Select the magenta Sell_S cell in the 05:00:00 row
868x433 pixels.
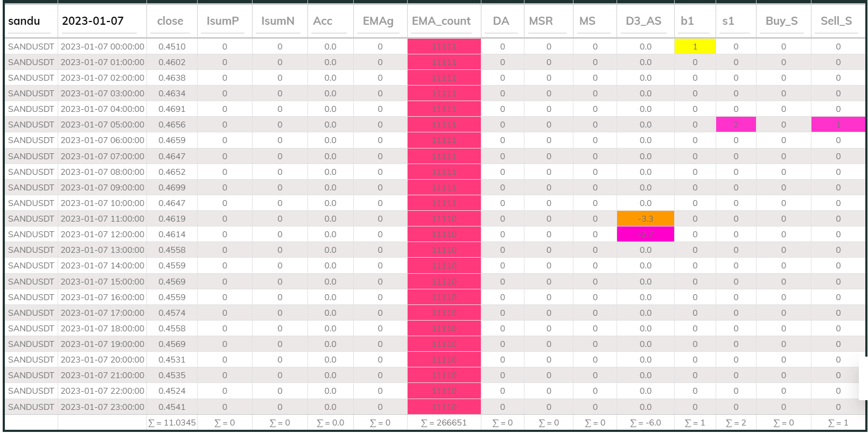coord(838,125)
